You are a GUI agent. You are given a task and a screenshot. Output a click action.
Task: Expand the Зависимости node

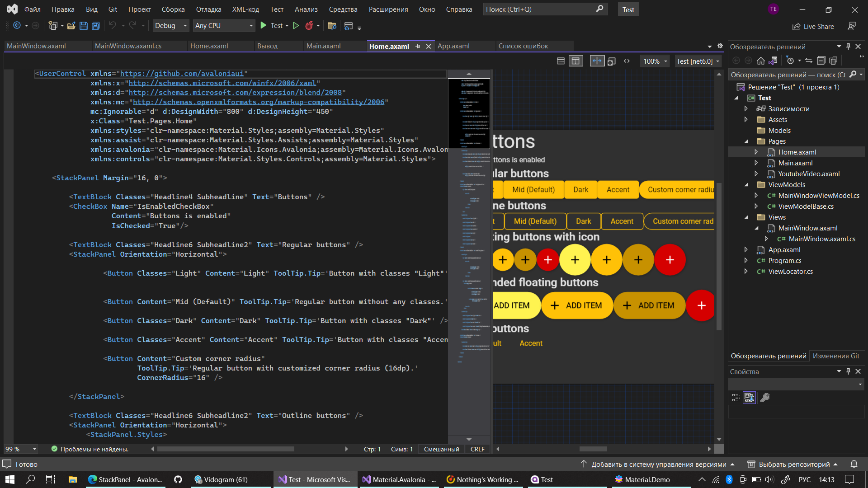[746, 108]
